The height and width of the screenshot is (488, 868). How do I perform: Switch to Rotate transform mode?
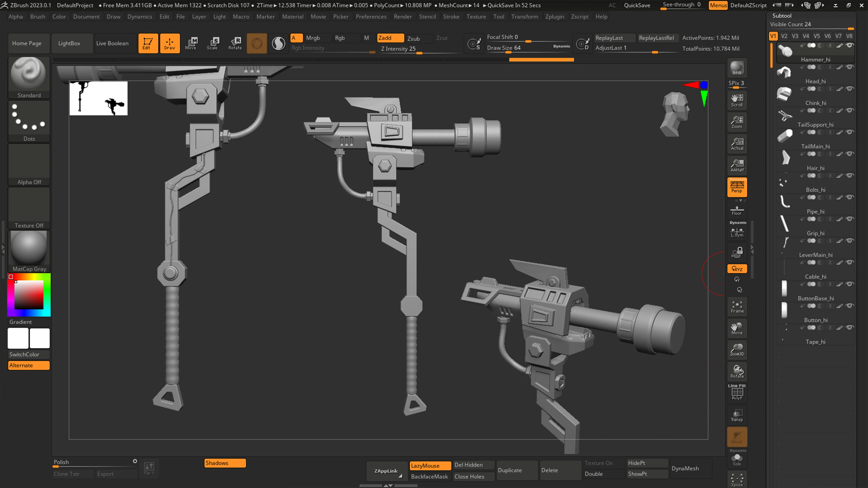coord(235,43)
